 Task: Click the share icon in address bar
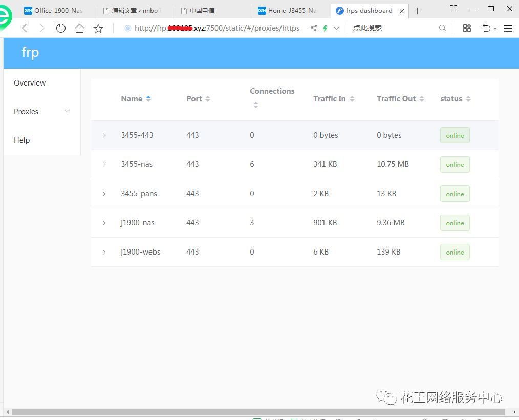314,28
